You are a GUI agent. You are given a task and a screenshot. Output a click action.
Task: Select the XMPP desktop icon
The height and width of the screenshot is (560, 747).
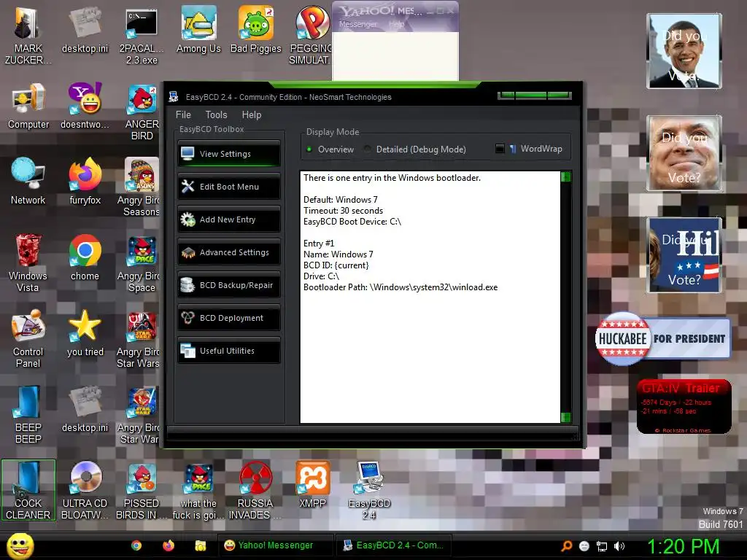[312, 484]
